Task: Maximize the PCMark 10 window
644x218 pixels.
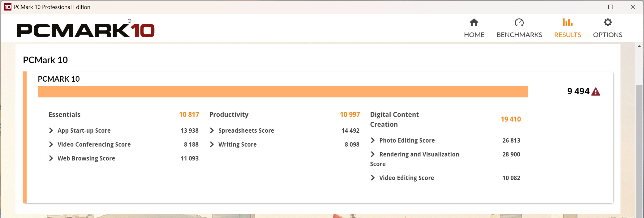Action: pos(611,7)
